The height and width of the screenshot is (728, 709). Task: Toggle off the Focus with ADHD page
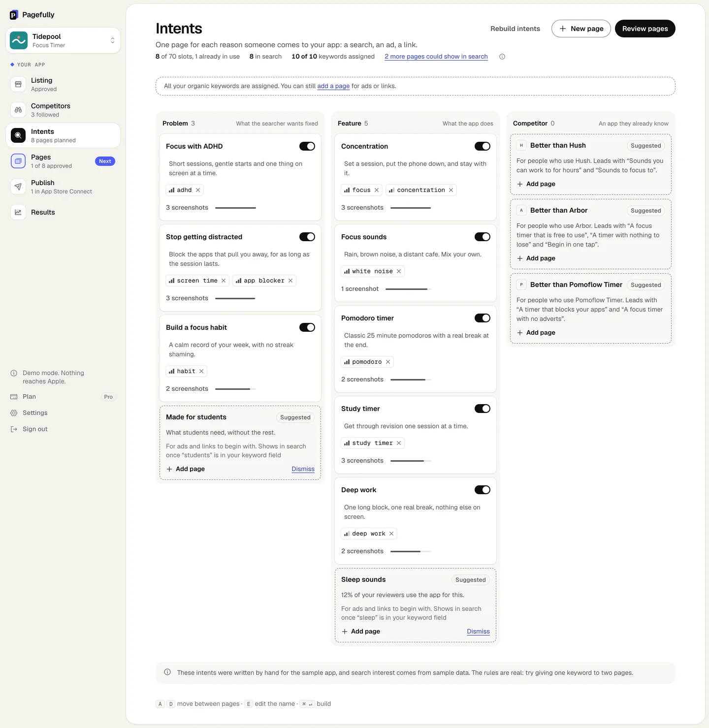point(307,146)
